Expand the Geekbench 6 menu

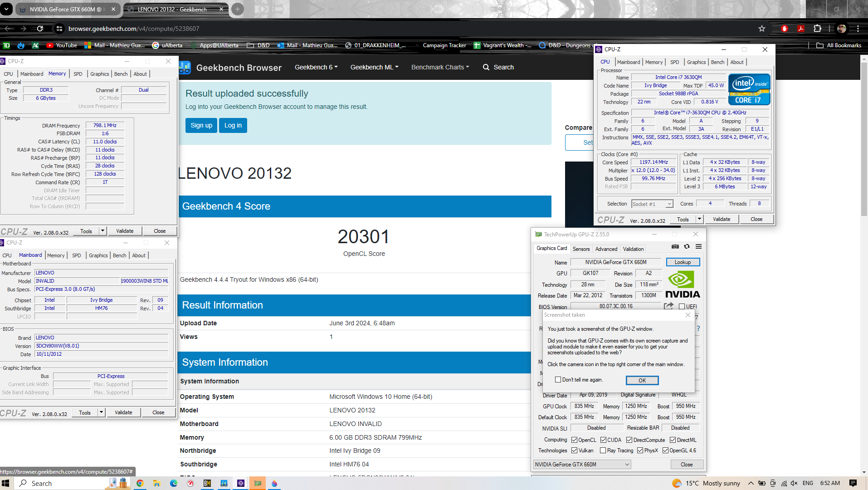pos(316,67)
